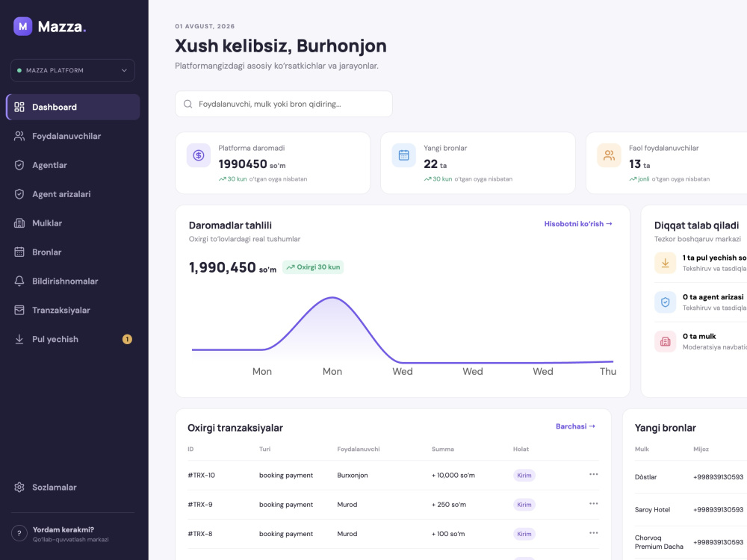The width and height of the screenshot is (747, 560).
Task: Click the 0 ta mulk building icon
Action: pyautogui.click(x=666, y=341)
